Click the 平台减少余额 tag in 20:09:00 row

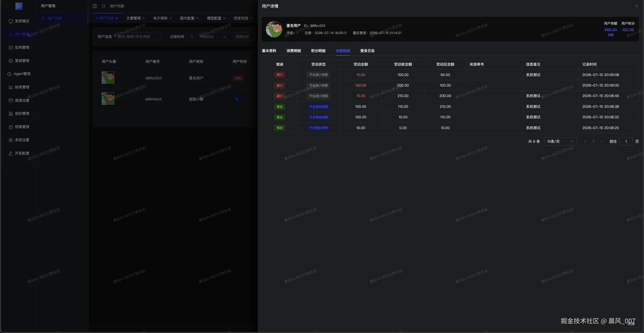coord(318,86)
